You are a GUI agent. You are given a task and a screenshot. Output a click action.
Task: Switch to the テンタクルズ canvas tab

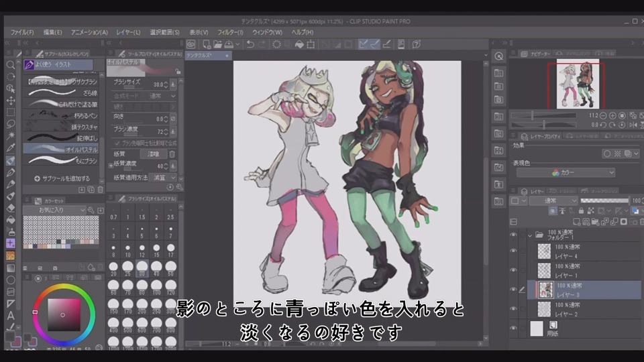tap(208, 56)
